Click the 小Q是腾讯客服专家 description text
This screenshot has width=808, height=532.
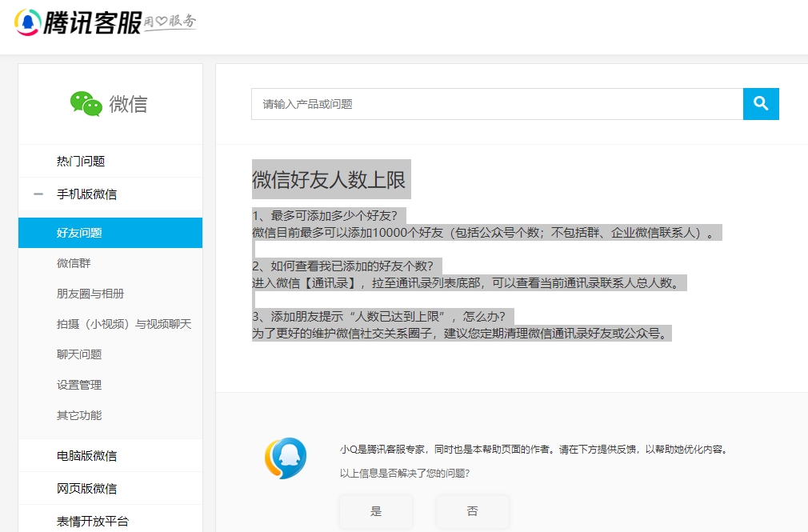point(534,450)
